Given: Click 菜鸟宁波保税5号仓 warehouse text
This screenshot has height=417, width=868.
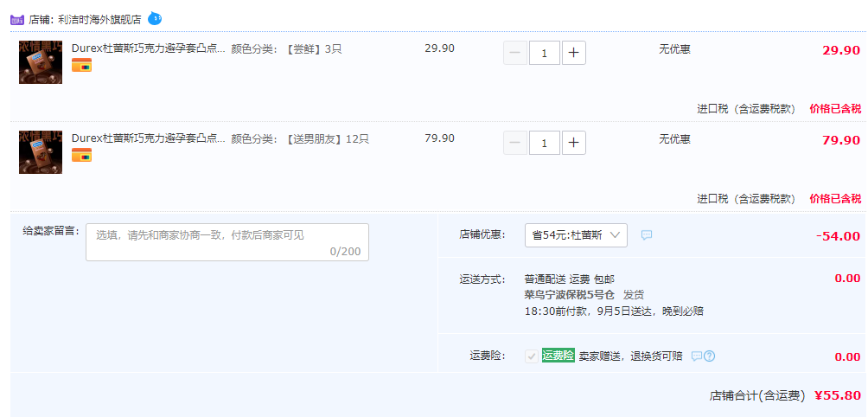Looking at the screenshot, I should point(569,295).
